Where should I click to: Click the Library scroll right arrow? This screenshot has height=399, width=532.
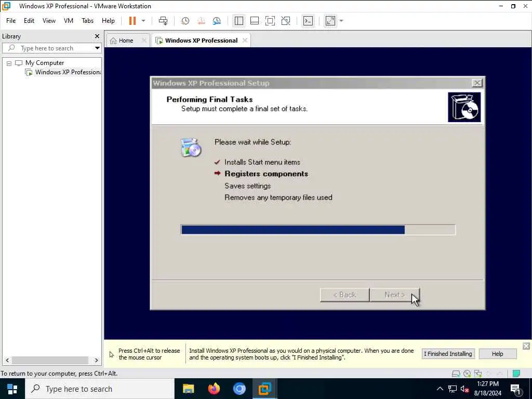[96, 361]
